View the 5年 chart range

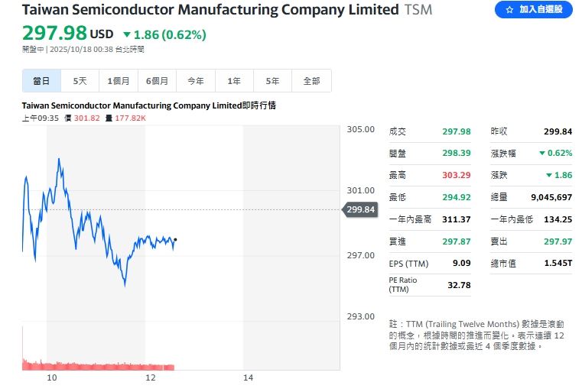(272, 80)
